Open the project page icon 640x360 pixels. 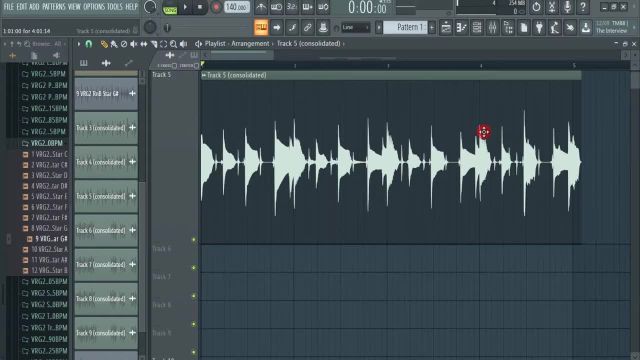(x=524, y=27)
